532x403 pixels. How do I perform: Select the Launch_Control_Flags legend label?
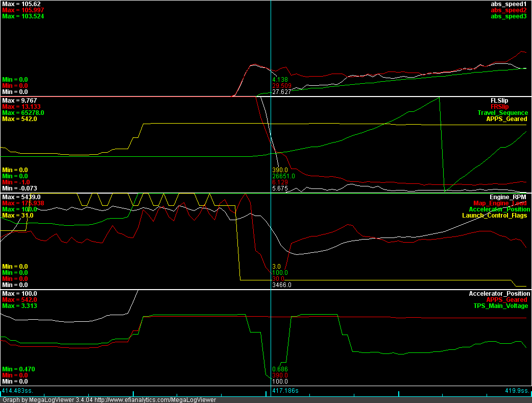tap(494, 216)
